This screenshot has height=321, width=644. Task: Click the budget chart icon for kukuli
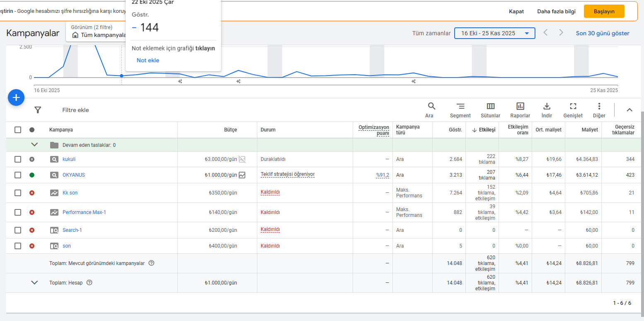click(x=242, y=159)
